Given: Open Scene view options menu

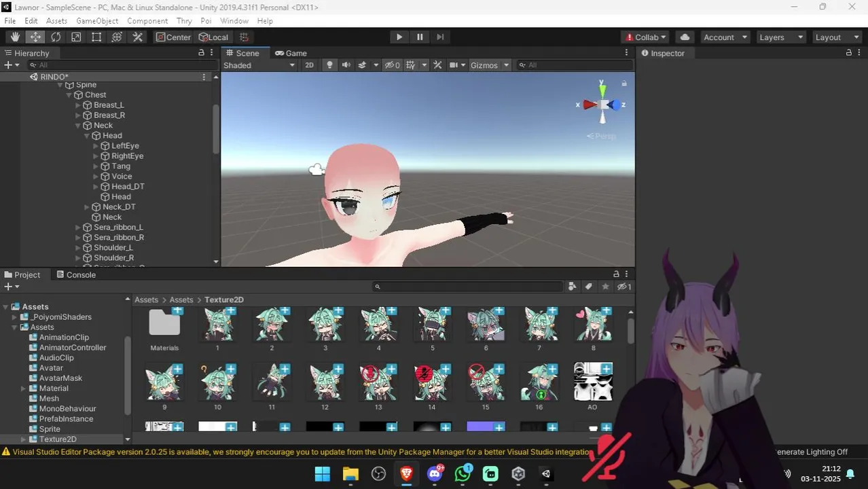Looking at the screenshot, I should click(x=626, y=53).
